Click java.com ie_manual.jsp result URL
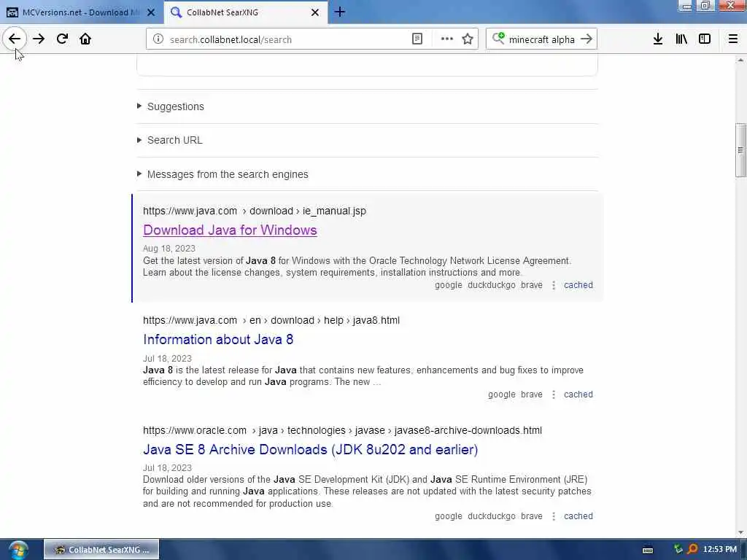 [255, 211]
